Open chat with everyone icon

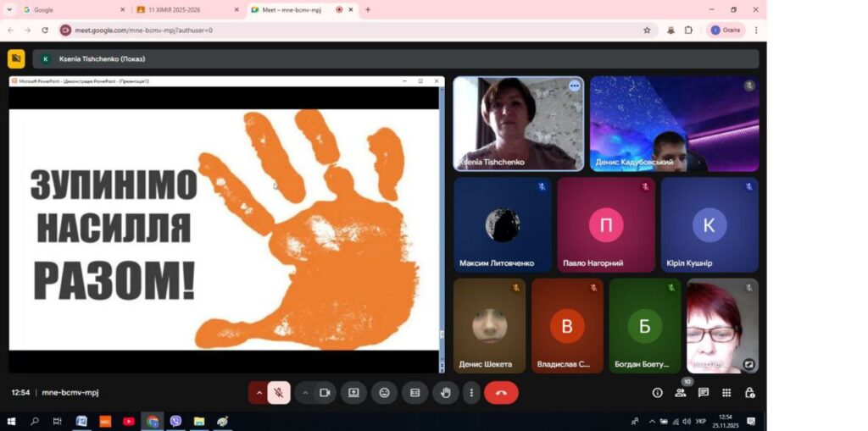[703, 393]
